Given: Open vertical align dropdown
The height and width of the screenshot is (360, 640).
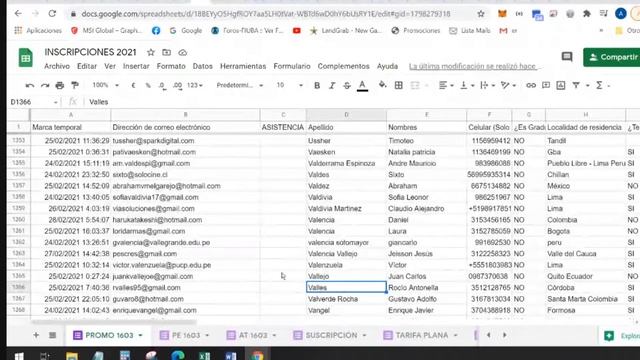Looking at the screenshot, I should pyautogui.click(x=467, y=85).
